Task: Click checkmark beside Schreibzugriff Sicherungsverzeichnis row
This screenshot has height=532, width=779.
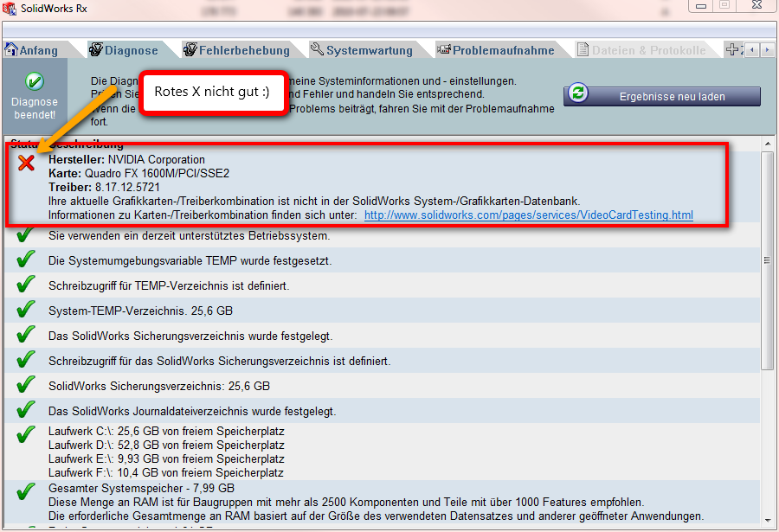Action: point(26,359)
